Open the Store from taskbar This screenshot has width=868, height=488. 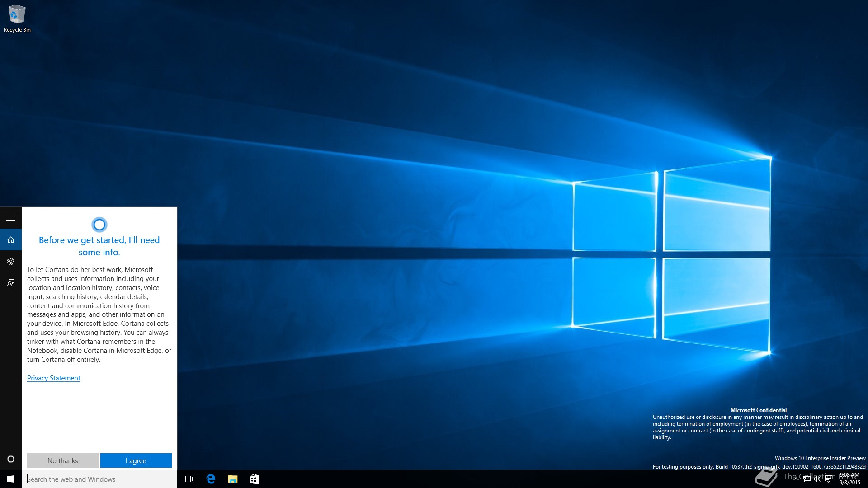tap(255, 479)
